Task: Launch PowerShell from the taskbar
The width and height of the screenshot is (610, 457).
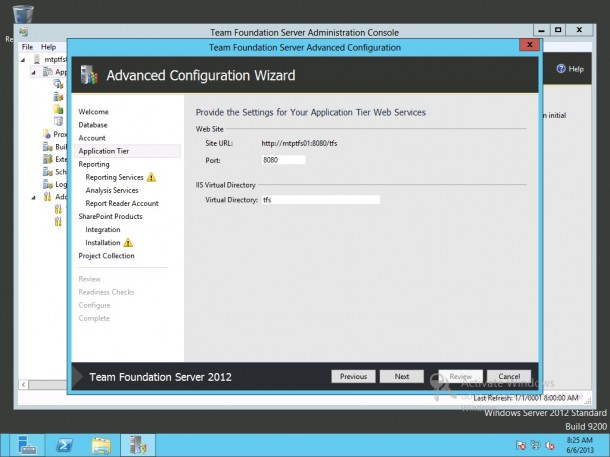Action: coord(64,445)
